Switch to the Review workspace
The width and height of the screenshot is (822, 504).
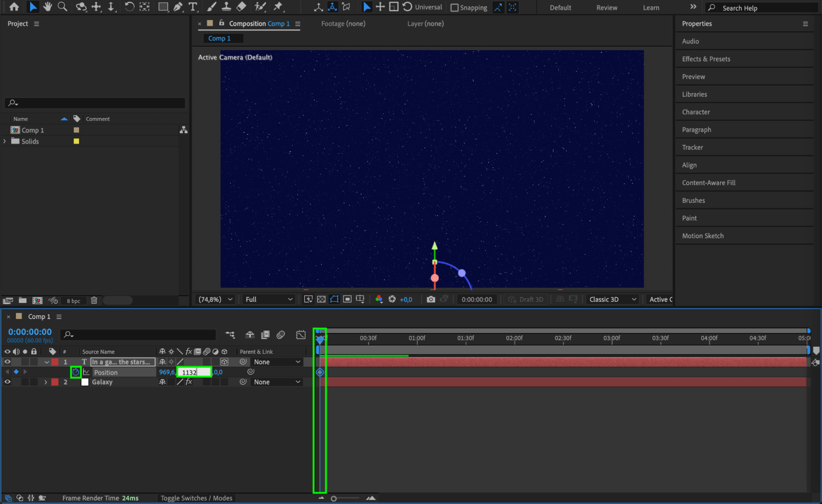tap(607, 7)
